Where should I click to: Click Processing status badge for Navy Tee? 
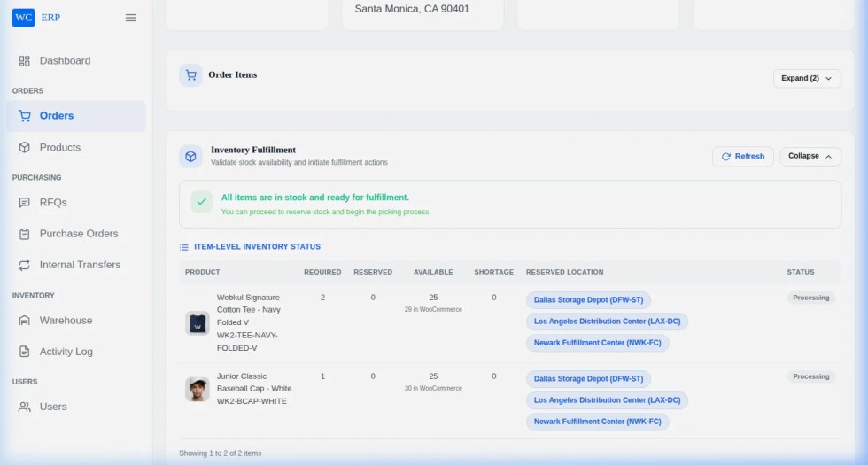tap(811, 298)
